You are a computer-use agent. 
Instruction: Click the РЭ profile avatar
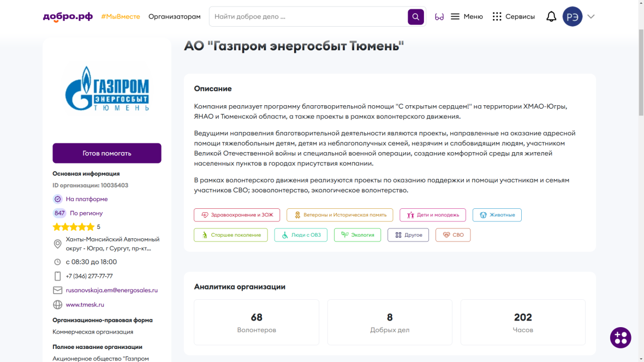[573, 17]
